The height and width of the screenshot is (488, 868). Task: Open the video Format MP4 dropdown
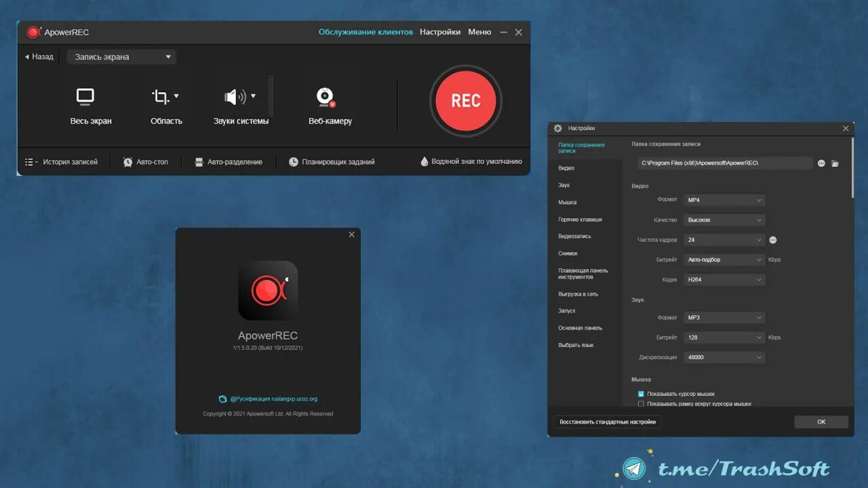[x=724, y=200]
